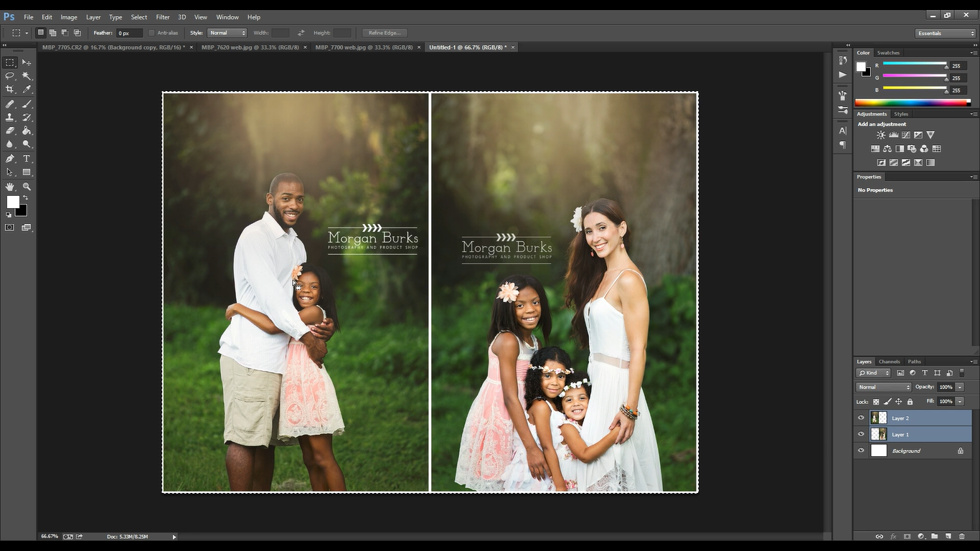
Task: Select the Dodge tool
Action: pyautogui.click(x=27, y=144)
